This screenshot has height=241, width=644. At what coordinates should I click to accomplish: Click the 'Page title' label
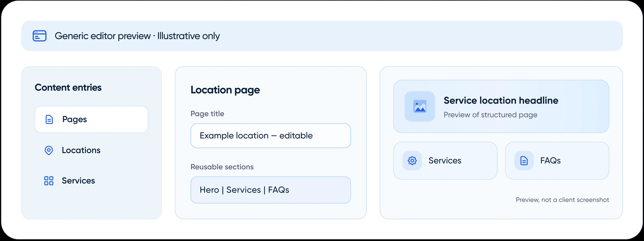tap(207, 114)
